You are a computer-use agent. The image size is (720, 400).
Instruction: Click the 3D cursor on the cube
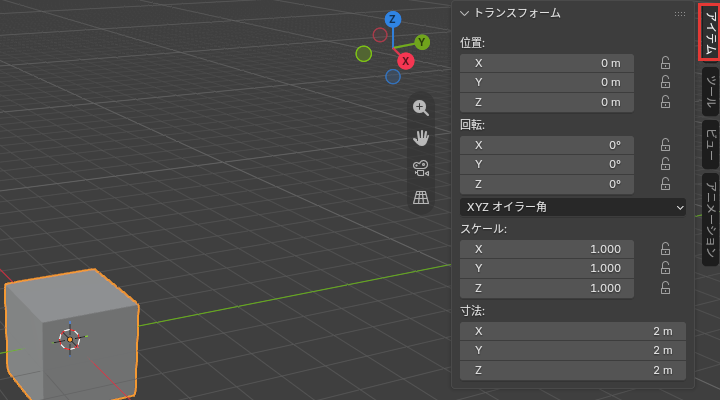click(70, 339)
